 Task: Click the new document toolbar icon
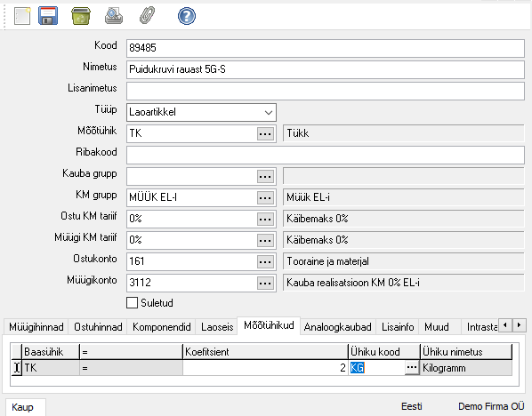click(x=22, y=16)
